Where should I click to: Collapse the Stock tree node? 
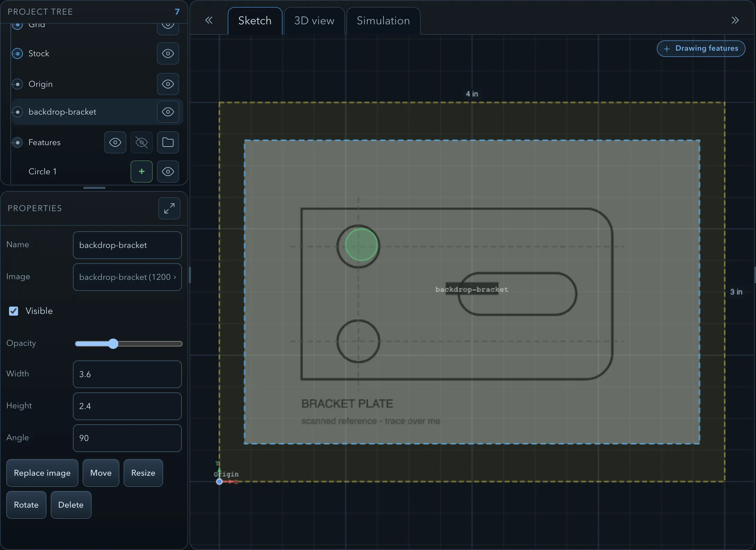pos(17,53)
